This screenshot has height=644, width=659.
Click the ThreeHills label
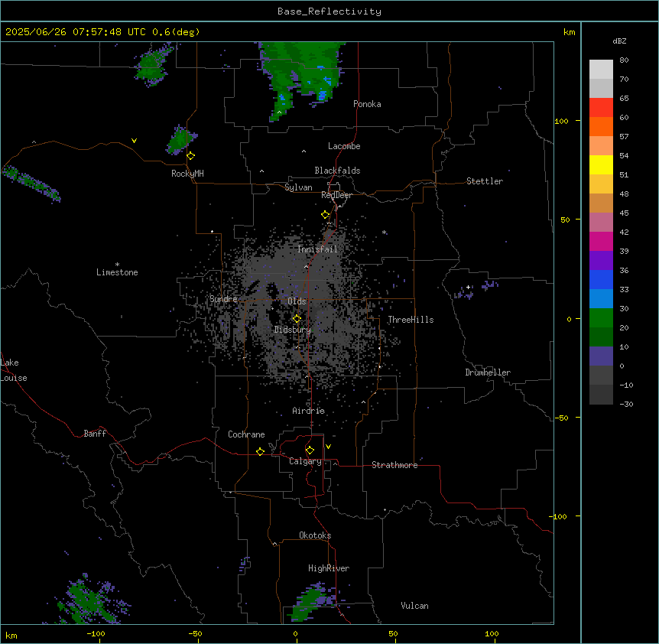(x=411, y=320)
